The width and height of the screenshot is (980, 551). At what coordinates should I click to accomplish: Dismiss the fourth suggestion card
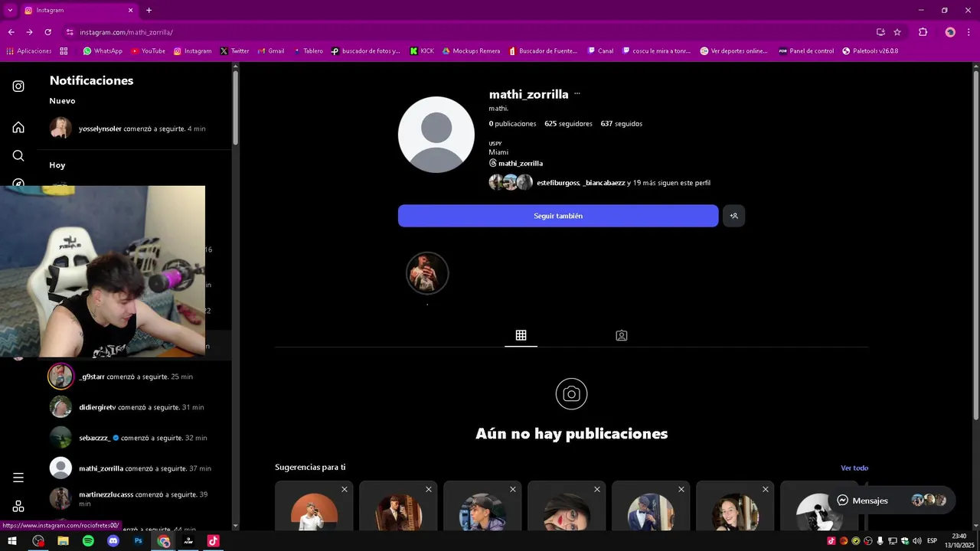597,490
